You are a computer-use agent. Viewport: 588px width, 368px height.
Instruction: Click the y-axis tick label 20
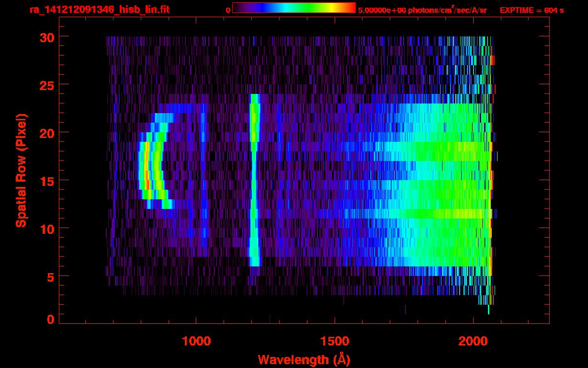coord(46,133)
